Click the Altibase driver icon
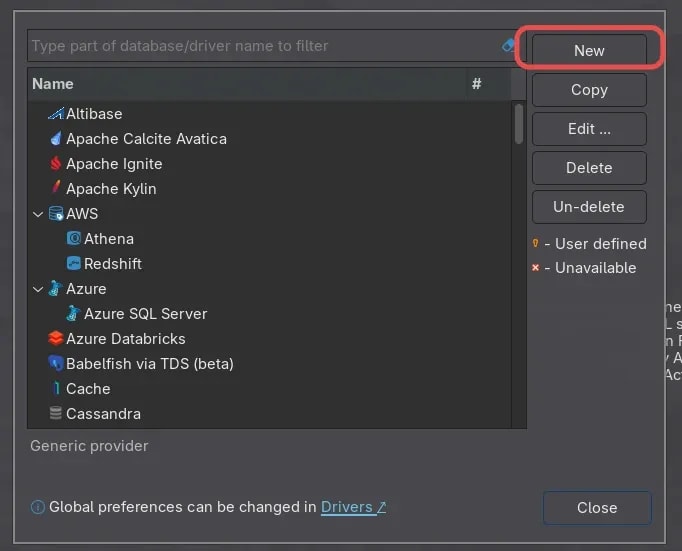The width and height of the screenshot is (682, 551). coord(56,114)
